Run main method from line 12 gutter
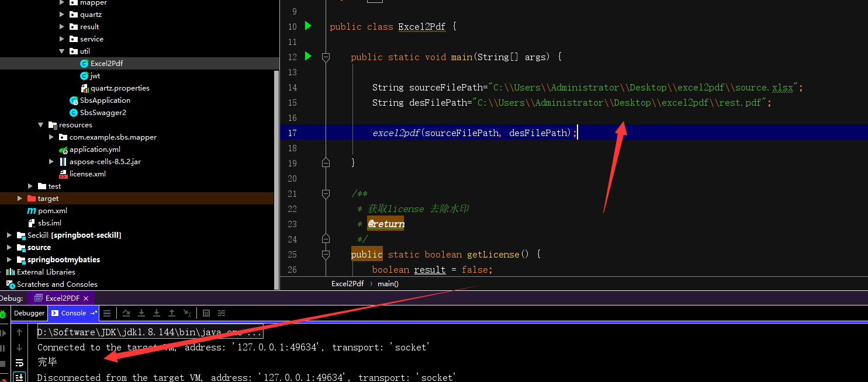The height and width of the screenshot is (382, 868). pyautogui.click(x=308, y=56)
